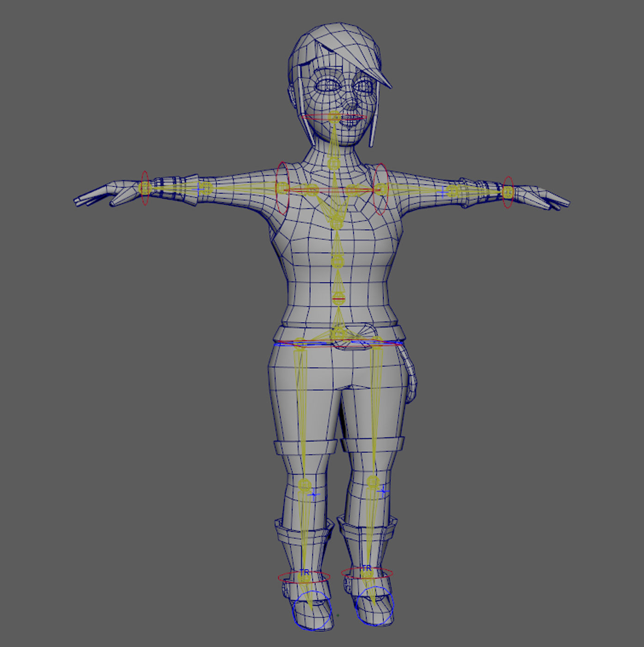Click the blue knee locator cross on screen-left leg

pyautogui.click(x=314, y=495)
